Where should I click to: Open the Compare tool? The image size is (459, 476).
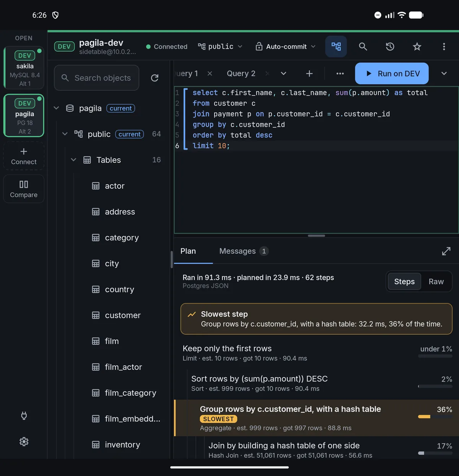24,189
